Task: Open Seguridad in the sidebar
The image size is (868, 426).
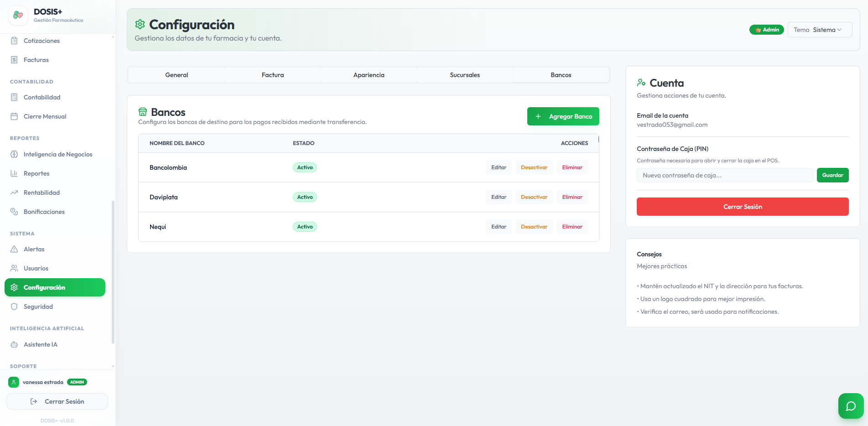Action: pos(55,307)
